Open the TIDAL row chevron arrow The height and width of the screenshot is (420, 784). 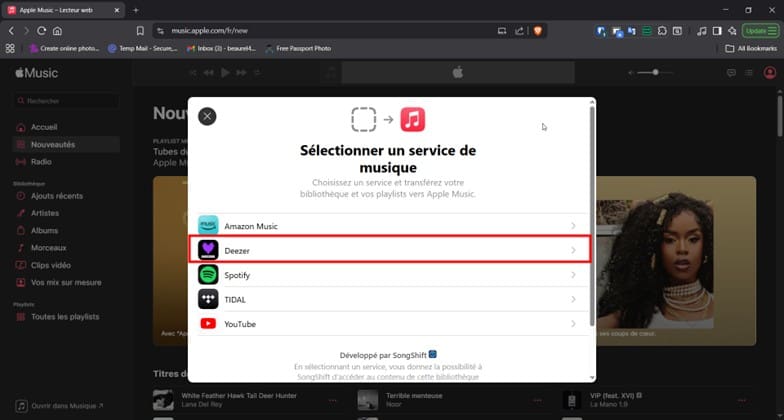[573, 300]
